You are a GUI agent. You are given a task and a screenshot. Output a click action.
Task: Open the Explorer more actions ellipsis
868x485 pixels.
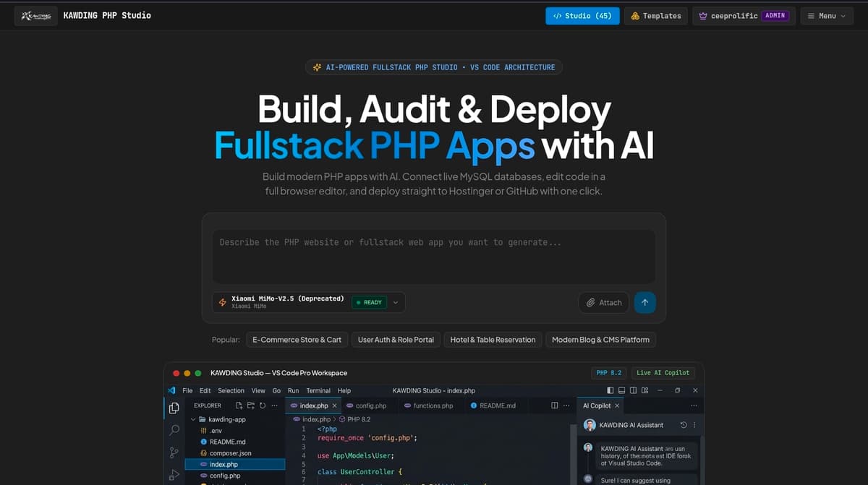[x=274, y=405]
